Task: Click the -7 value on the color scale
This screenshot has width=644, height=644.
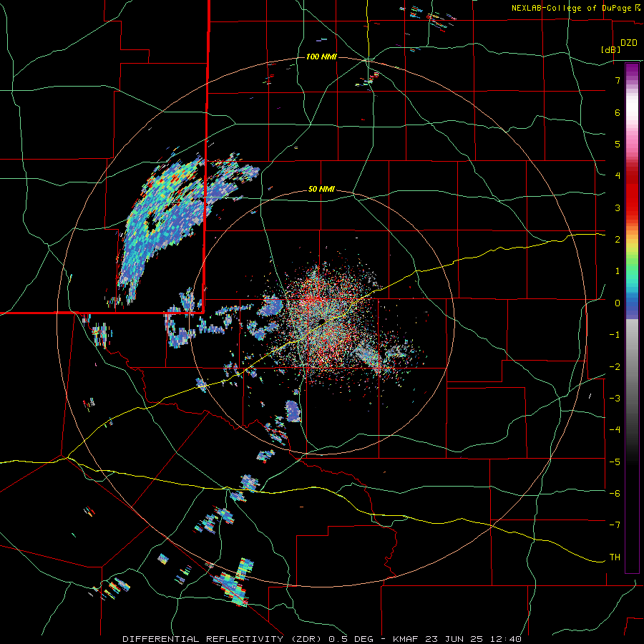Action: pos(615,525)
